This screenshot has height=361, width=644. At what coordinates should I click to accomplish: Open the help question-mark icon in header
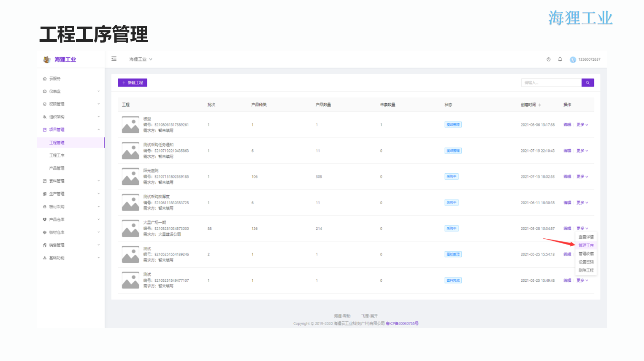click(549, 59)
